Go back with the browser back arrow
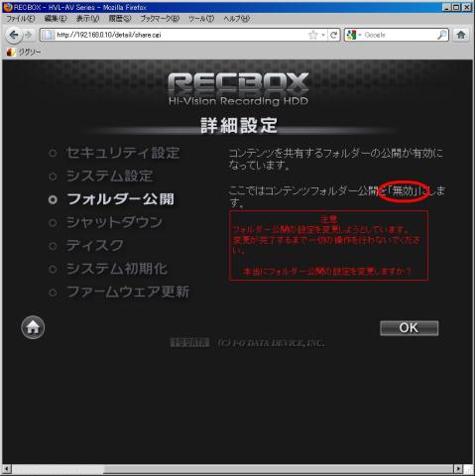475x476 pixels. point(14,35)
